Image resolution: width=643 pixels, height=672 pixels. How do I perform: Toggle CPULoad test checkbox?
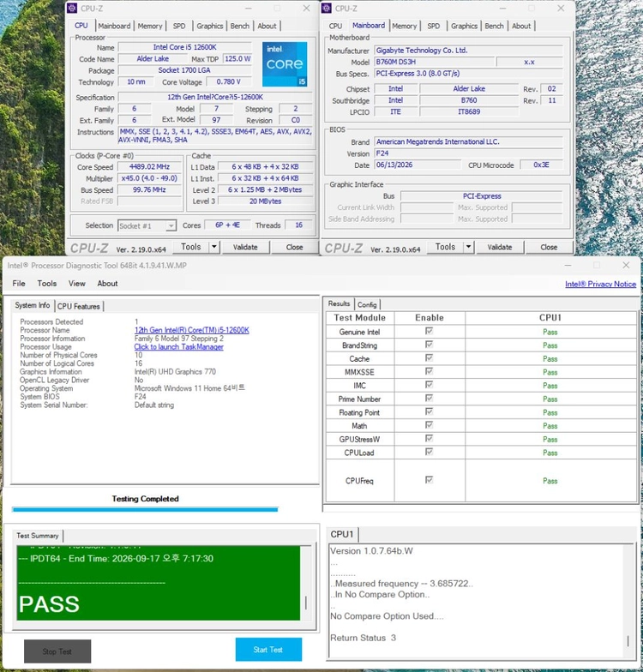pyautogui.click(x=429, y=452)
